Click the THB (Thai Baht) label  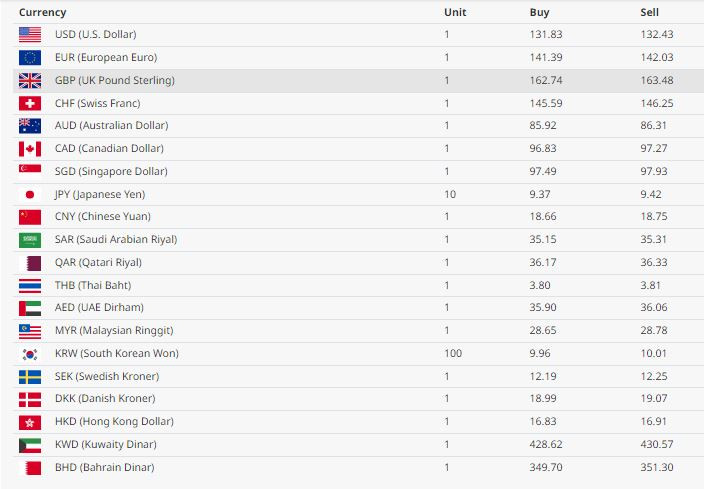coord(93,285)
